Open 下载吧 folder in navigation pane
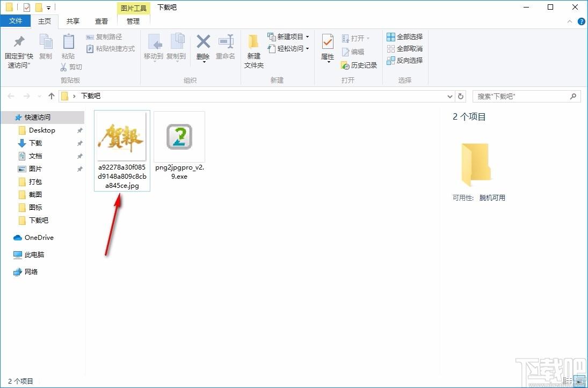The width and height of the screenshot is (588, 388). pos(39,220)
